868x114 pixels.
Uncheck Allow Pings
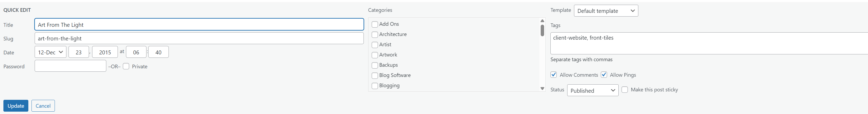(604, 75)
